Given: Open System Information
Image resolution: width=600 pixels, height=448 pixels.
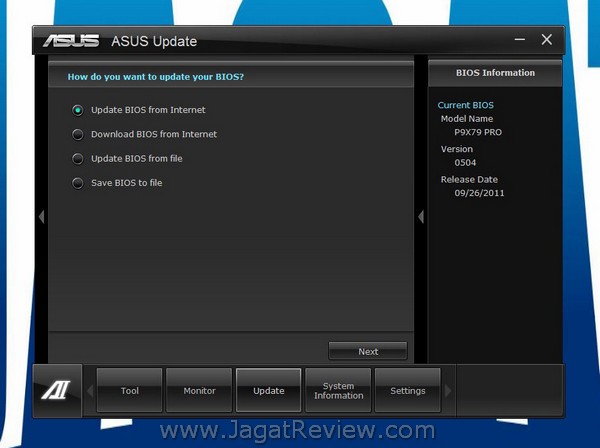Looking at the screenshot, I should pyautogui.click(x=338, y=391).
